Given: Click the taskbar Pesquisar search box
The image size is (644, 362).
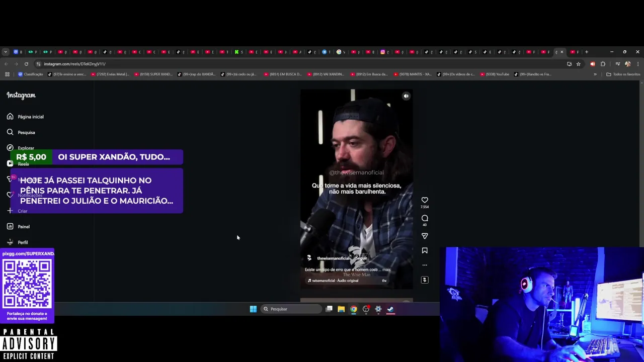Looking at the screenshot, I should point(291,309).
